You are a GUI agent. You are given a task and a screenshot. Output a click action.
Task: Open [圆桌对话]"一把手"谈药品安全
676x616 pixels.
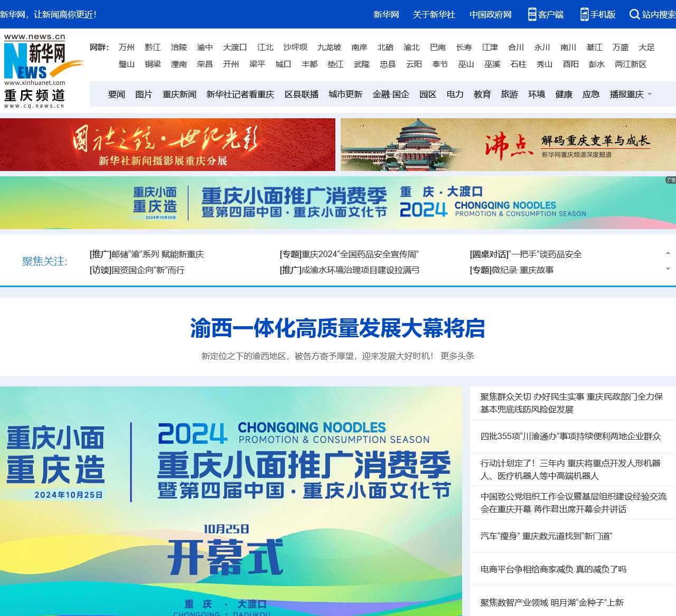tap(526, 254)
